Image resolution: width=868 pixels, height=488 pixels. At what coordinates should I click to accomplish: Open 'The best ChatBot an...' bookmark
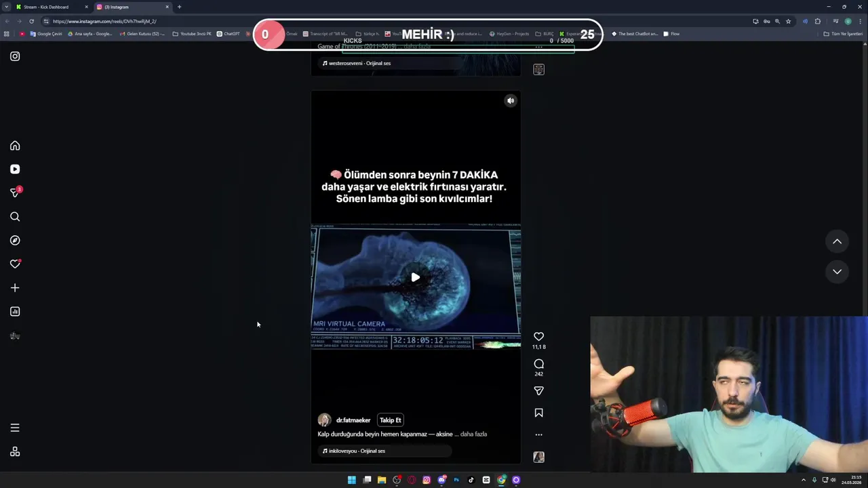(x=635, y=34)
